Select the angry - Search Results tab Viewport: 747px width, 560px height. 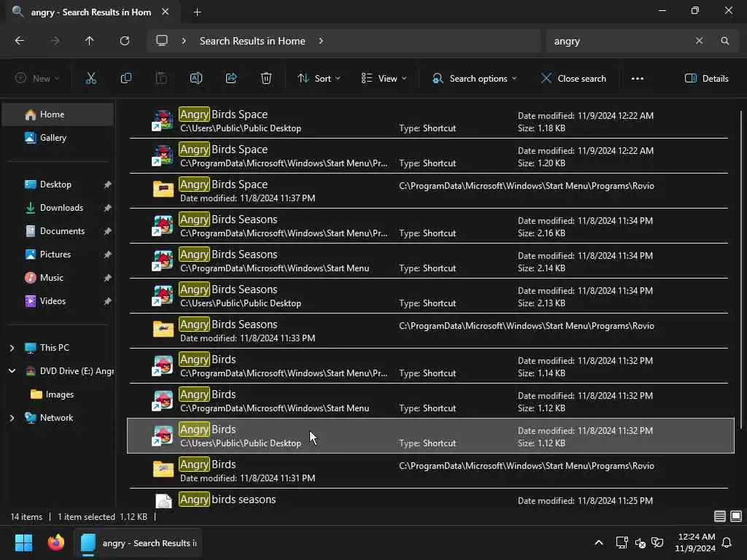coord(90,12)
